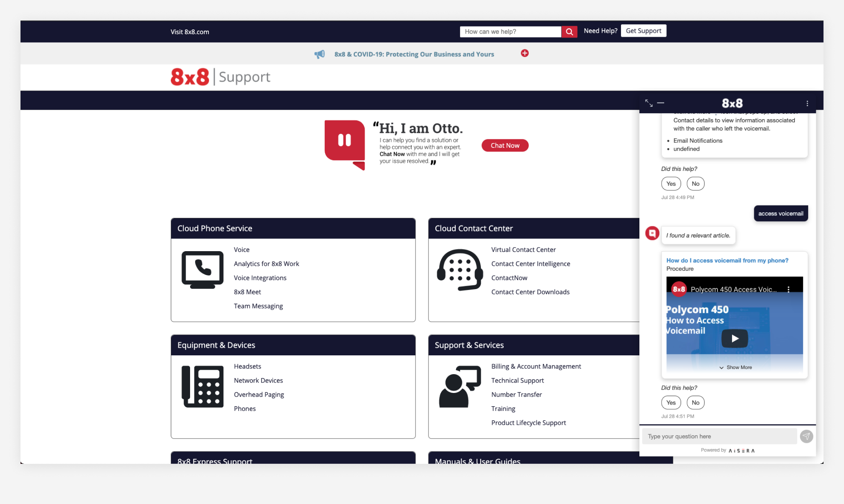Focus the 'How can we help?' search field
This screenshot has height=504, width=844.
pyautogui.click(x=510, y=32)
